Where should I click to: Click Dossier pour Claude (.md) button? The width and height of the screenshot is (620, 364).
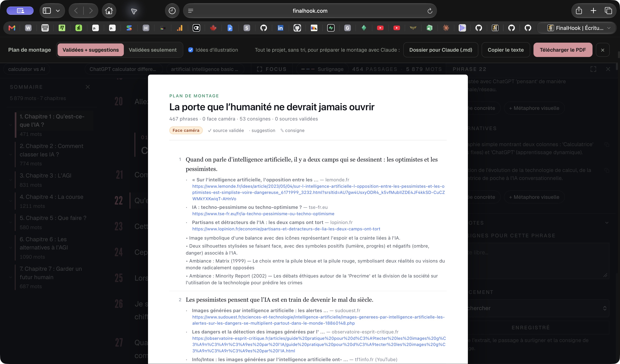(441, 50)
